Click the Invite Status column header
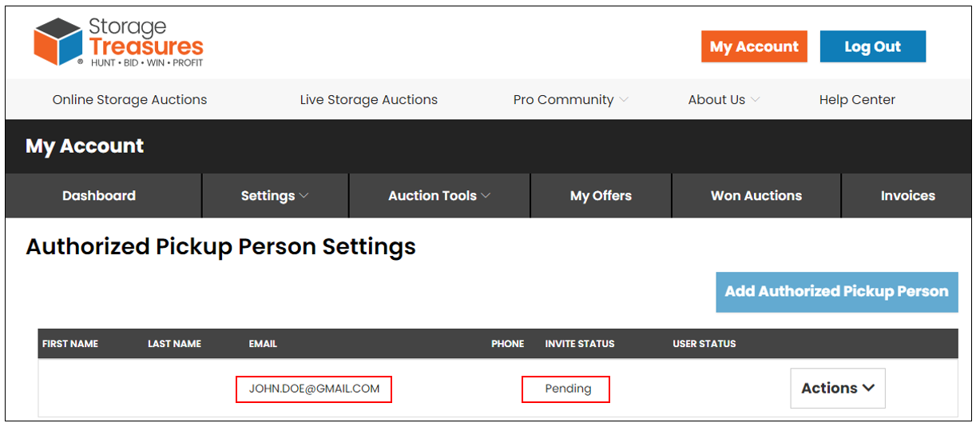Screen dimensions: 980x427 coord(580,344)
